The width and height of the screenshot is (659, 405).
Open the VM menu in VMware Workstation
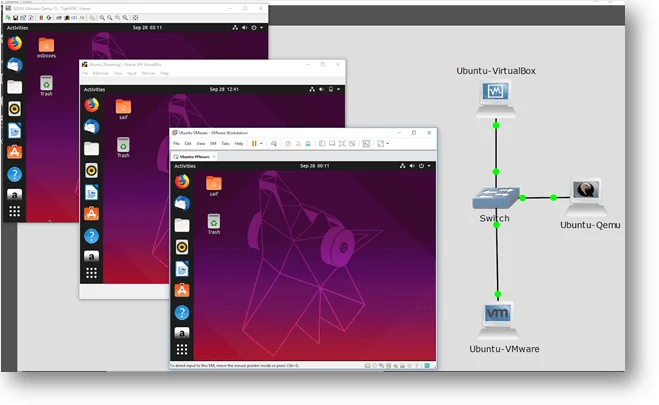point(213,144)
